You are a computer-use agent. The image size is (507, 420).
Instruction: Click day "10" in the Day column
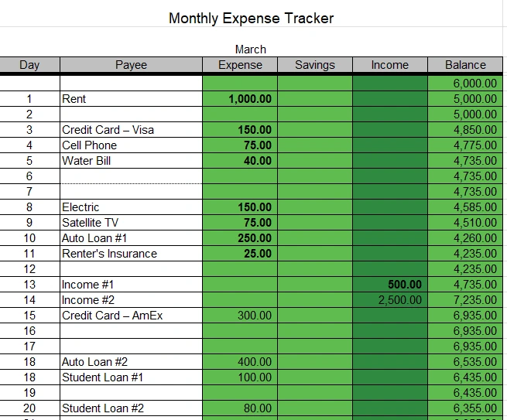[x=29, y=238]
